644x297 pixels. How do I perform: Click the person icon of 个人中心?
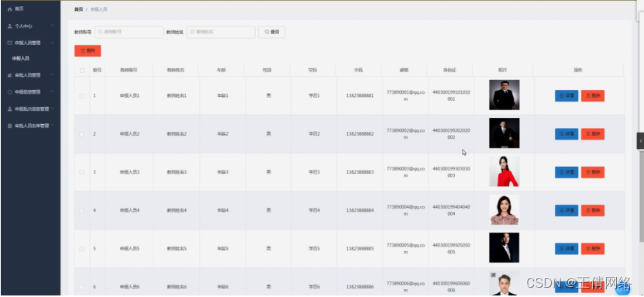[x=10, y=26]
